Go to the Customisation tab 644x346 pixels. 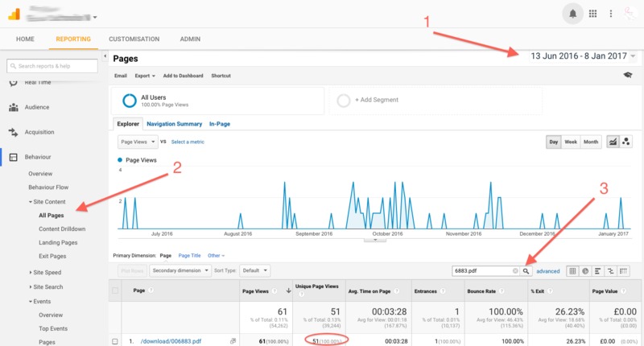click(x=134, y=39)
